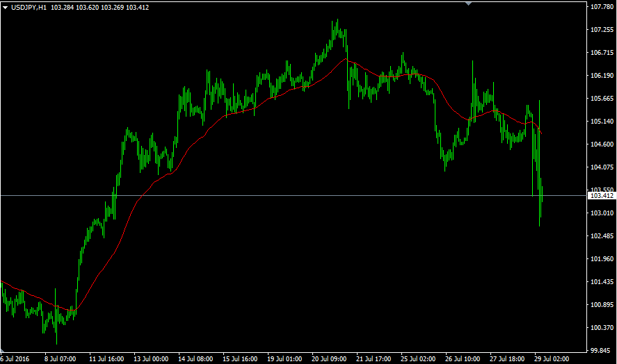Click the 8 Jul 07:00 time label

coord(61,359)
